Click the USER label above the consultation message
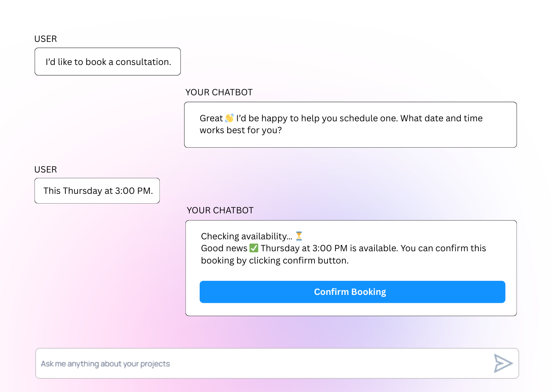Screen dimensions: 551x392 45,39
